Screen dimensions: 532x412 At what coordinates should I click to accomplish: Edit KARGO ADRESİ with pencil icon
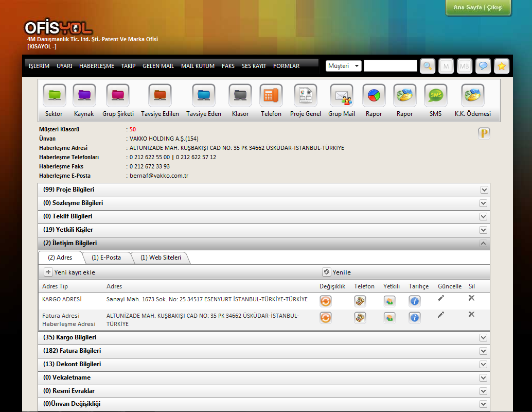[441, 299]
